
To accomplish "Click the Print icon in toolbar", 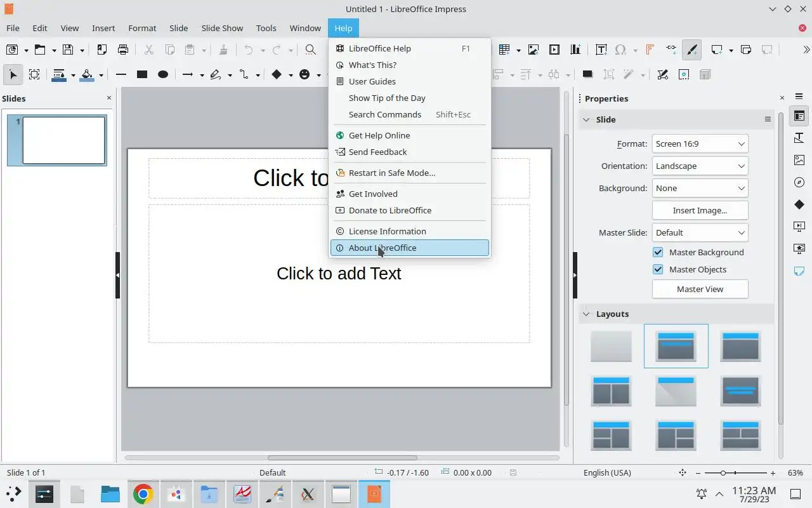I will tap(123, 50).
